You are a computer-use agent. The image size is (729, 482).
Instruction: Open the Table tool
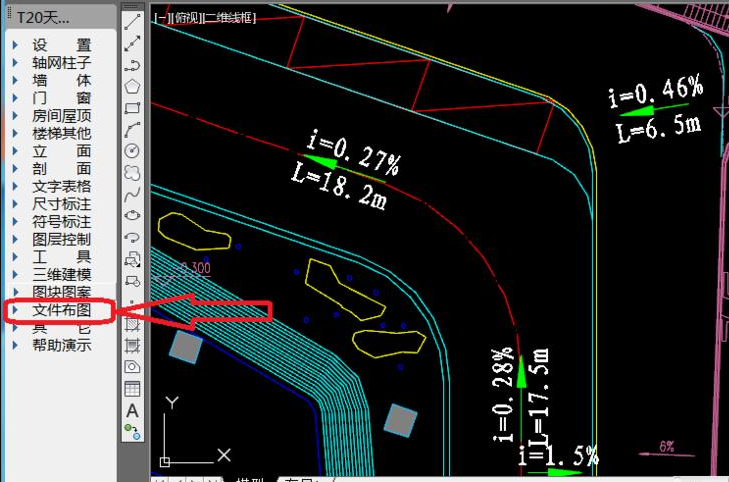132,388
